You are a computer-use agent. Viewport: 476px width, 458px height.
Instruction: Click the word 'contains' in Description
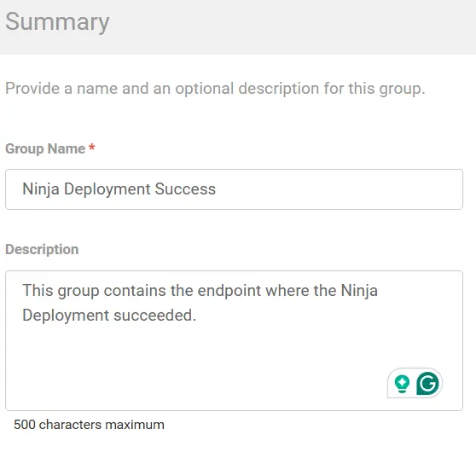(135, 291)
